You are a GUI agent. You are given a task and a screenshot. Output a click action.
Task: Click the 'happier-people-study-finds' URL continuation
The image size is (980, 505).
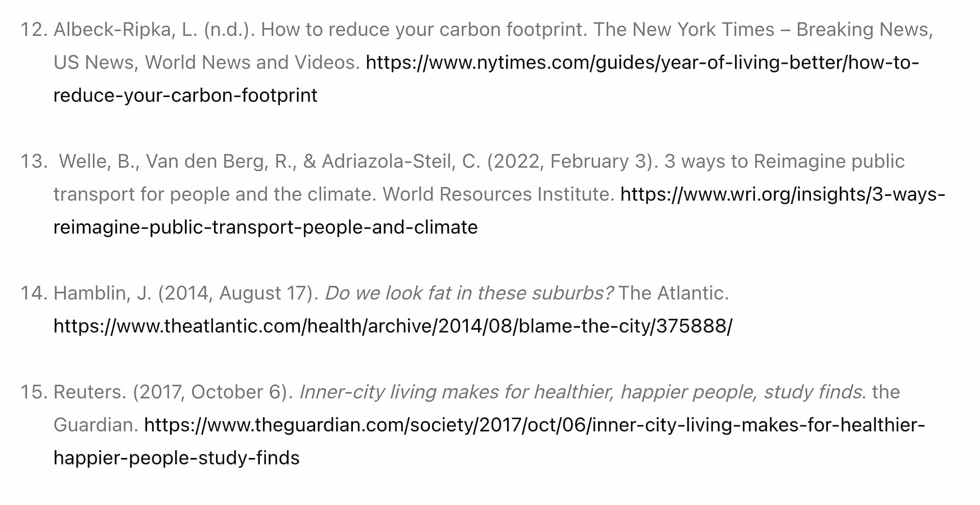[x=177, y=458]
